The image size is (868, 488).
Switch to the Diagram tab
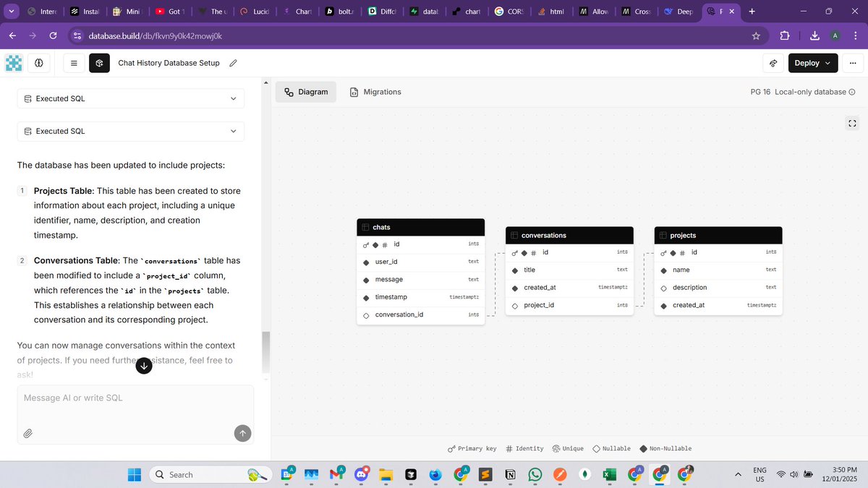[x=306, y=92]
